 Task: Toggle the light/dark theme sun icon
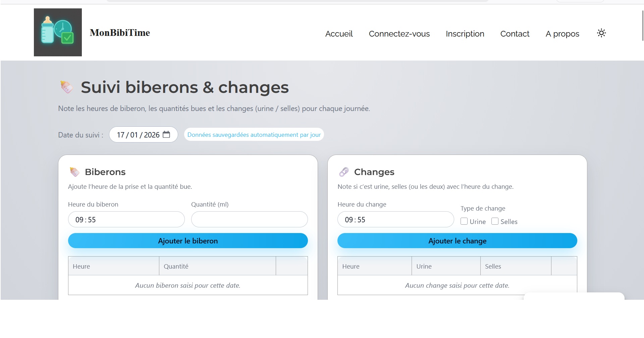[x=601, y=33]
